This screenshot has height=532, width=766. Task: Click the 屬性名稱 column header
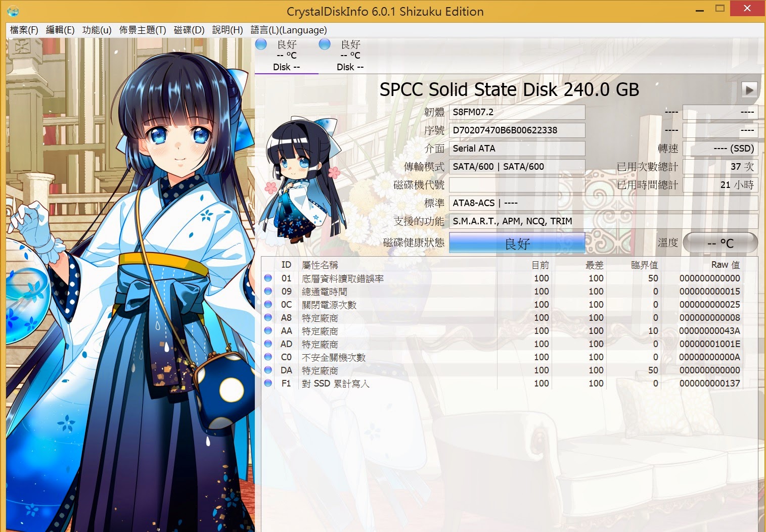tap(397, 265)
